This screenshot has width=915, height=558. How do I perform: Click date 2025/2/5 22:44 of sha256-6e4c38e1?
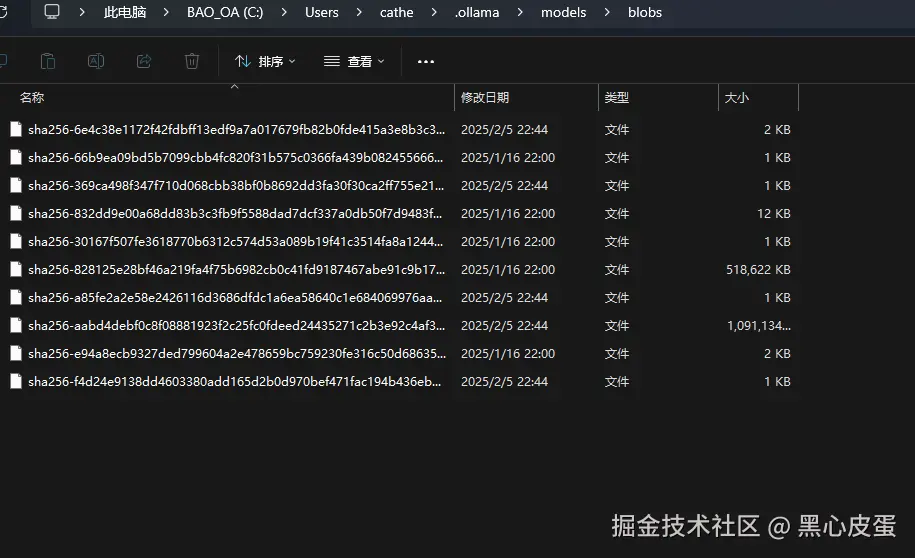click(504, 130)
